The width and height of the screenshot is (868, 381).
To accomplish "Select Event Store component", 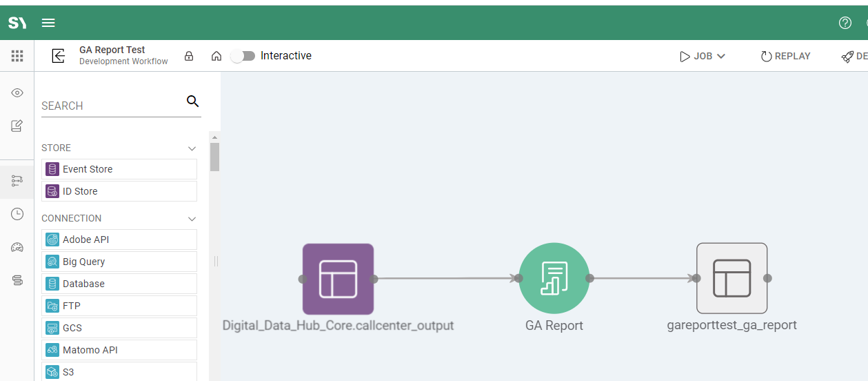I will (119, 169).
